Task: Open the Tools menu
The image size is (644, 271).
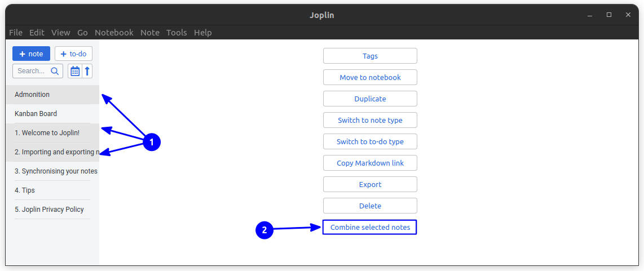Action: pos(177,33)
